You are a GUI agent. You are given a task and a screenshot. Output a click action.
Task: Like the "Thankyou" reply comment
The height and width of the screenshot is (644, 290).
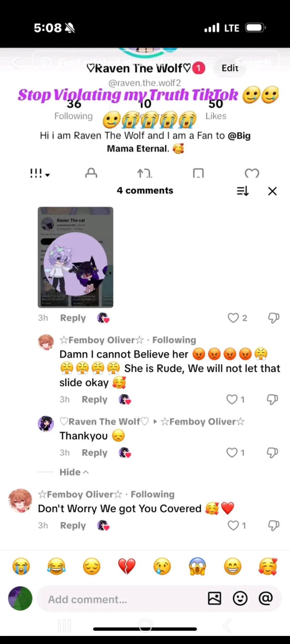tap(232, 453)
